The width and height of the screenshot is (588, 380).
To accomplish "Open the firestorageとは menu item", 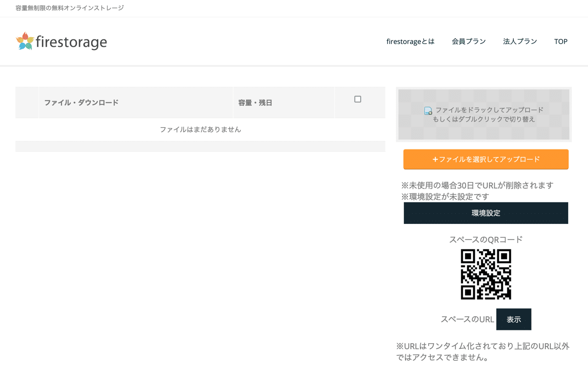I will coord(410,41).
